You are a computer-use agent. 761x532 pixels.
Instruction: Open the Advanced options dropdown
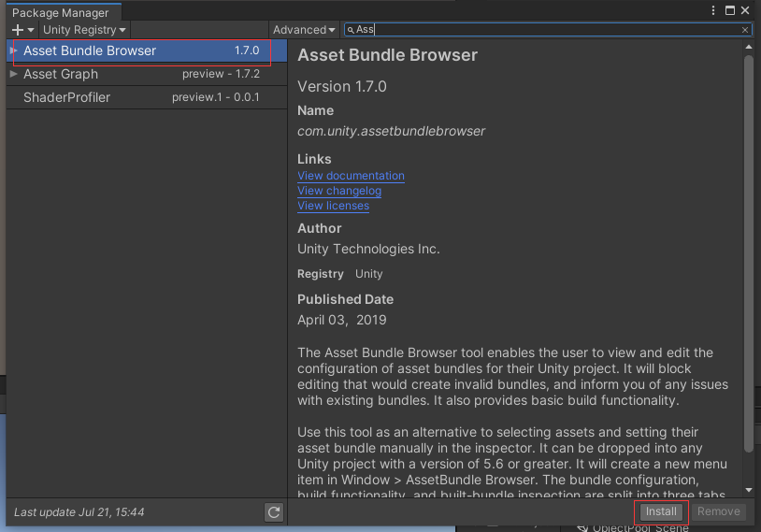tap(304, 30)
